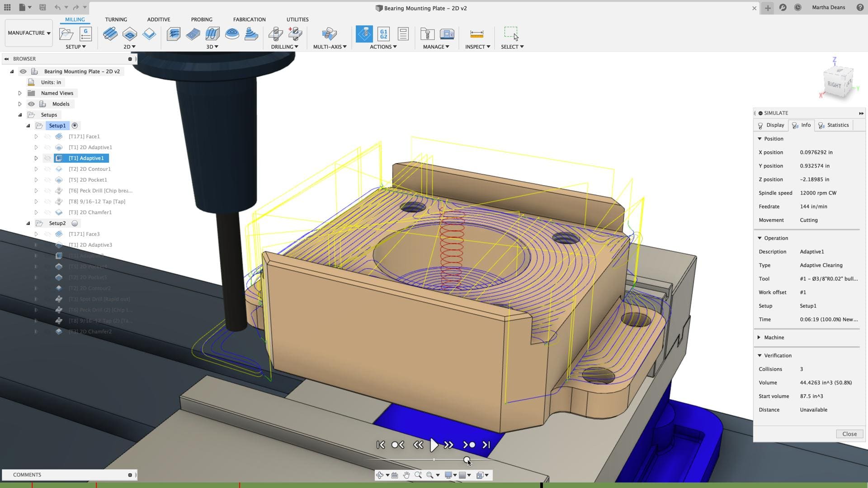This screenshot has height=488, width=868.
Task: Expand the Machine section in Simulate panel
Action: pos(759,338)
